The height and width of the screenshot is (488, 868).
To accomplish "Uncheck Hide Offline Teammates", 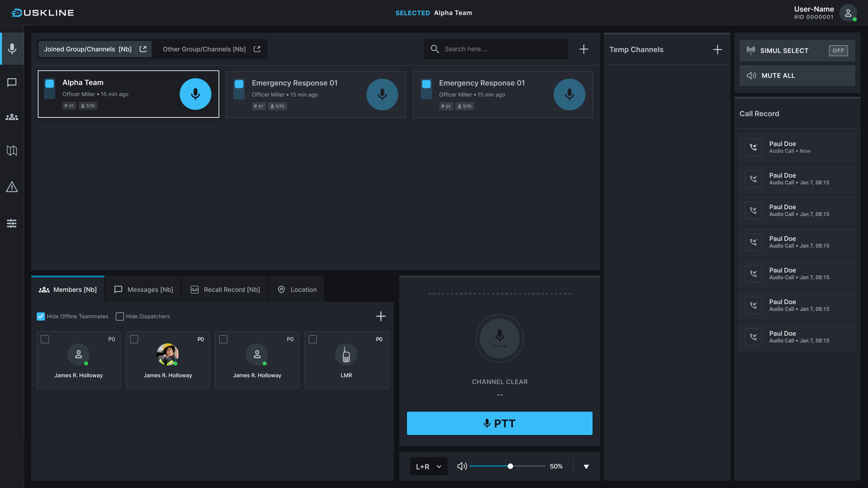I will tap(41, 316).
